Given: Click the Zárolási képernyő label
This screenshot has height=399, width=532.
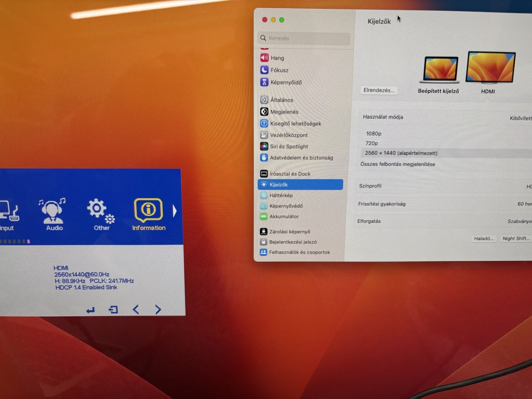Looking at the screenshot, I should [290, 232].
